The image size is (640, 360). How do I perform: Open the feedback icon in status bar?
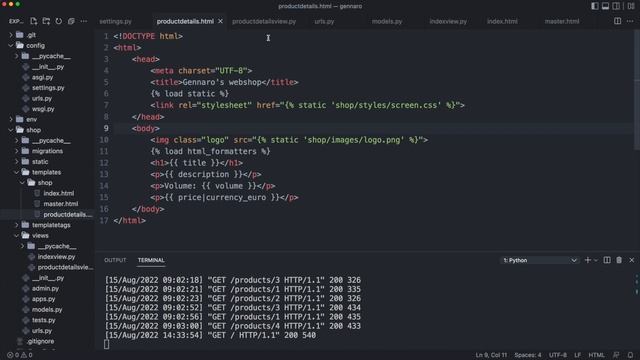(616, 355)
